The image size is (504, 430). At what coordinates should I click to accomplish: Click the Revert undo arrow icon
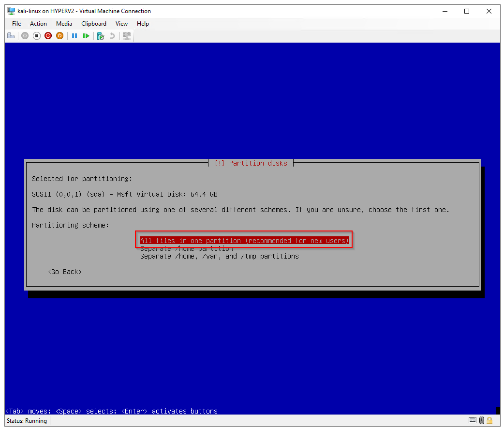pos(112,36)
